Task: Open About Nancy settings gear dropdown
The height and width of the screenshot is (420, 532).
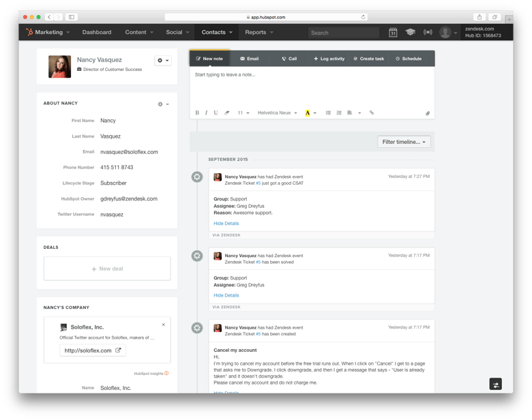Action: point(163,104)
